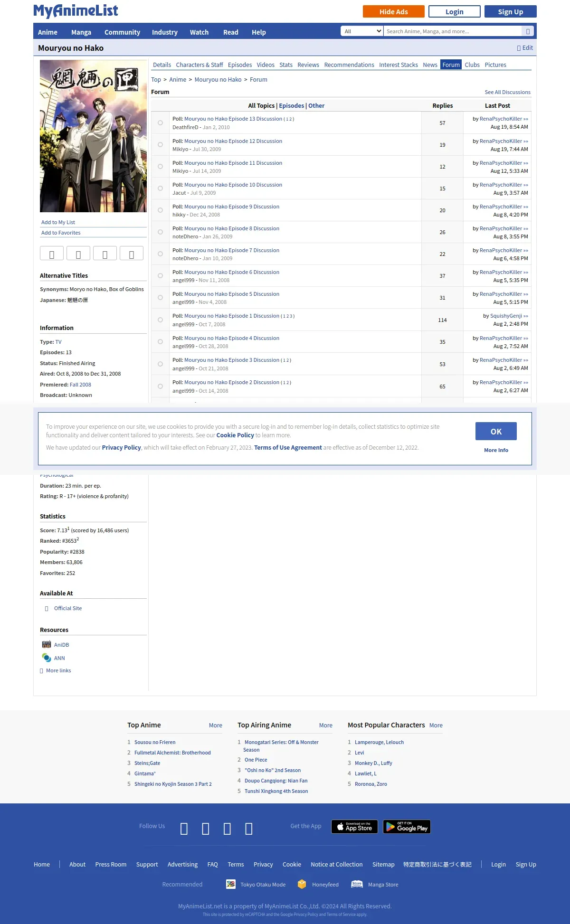Open Mouryou no Hako Episode 9 Discussion
This screenshot has height=924, width=570.
232,207
